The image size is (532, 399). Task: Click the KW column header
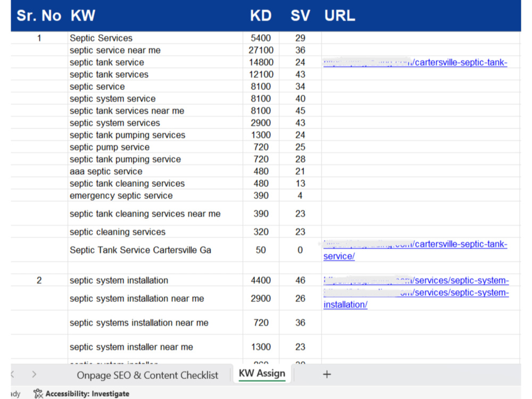coord(83,15)
